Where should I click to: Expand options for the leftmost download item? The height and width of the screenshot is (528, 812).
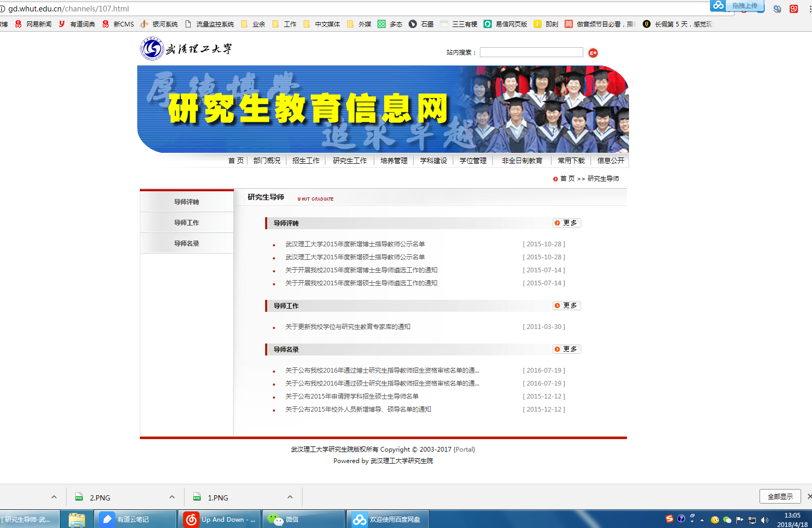(54, 497)
